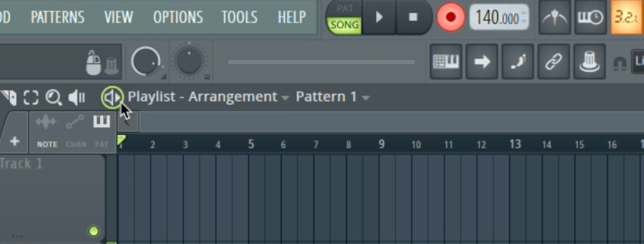Viewport: 644px width, 244px height.
Task: Click the chain link icon
Action: 553,62
